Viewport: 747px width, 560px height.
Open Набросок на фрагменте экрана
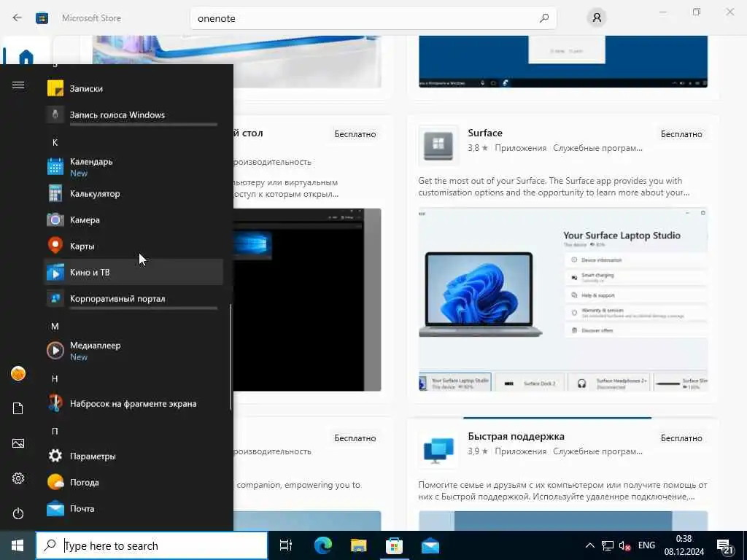coord(133,404)
